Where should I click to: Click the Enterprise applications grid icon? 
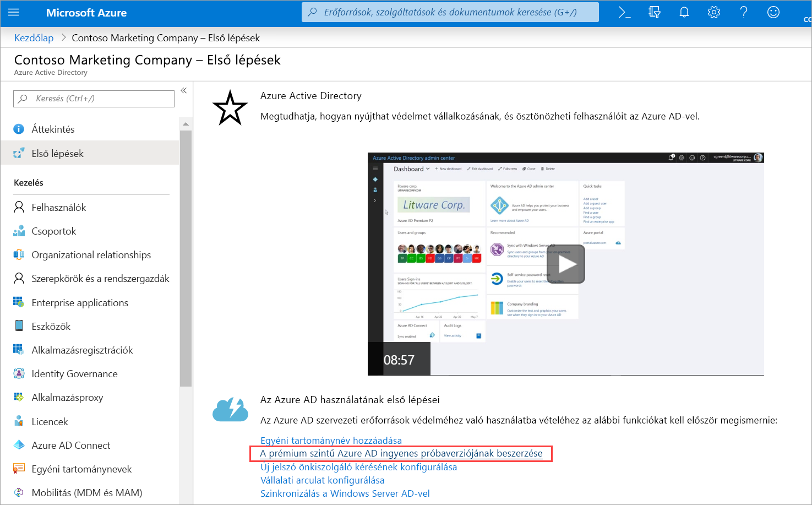point(19,302)
